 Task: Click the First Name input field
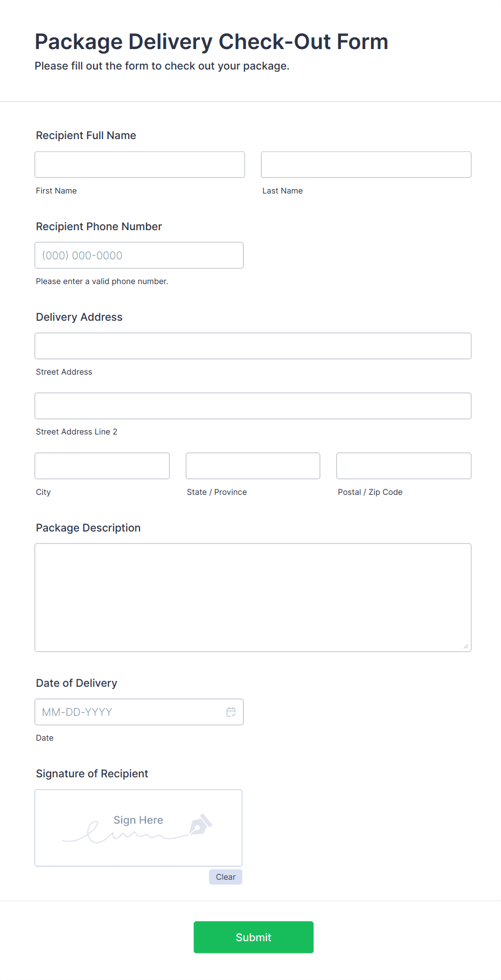pyautogui.click(x=140, y=164)
